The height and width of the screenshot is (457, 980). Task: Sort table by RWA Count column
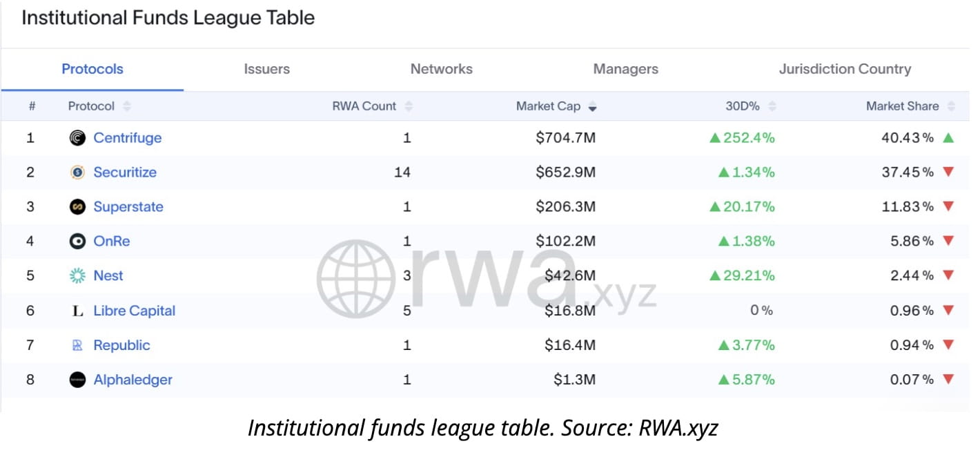click(409, 107)
